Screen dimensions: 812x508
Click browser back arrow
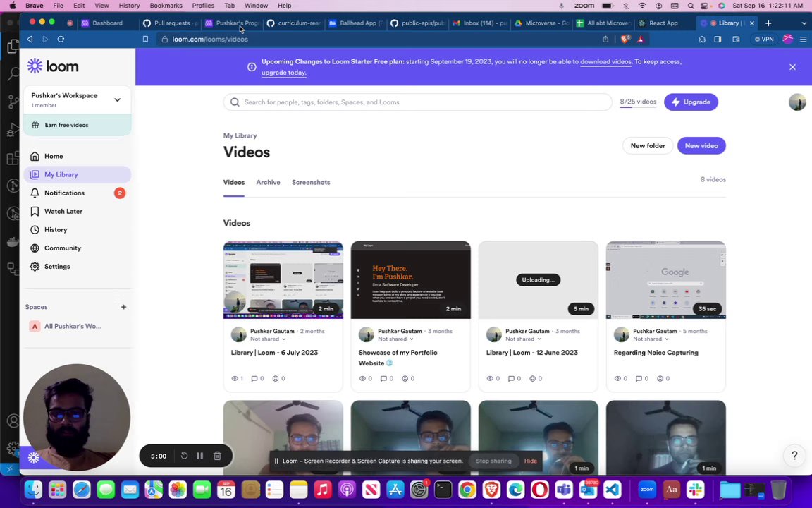tap(30, 39)
